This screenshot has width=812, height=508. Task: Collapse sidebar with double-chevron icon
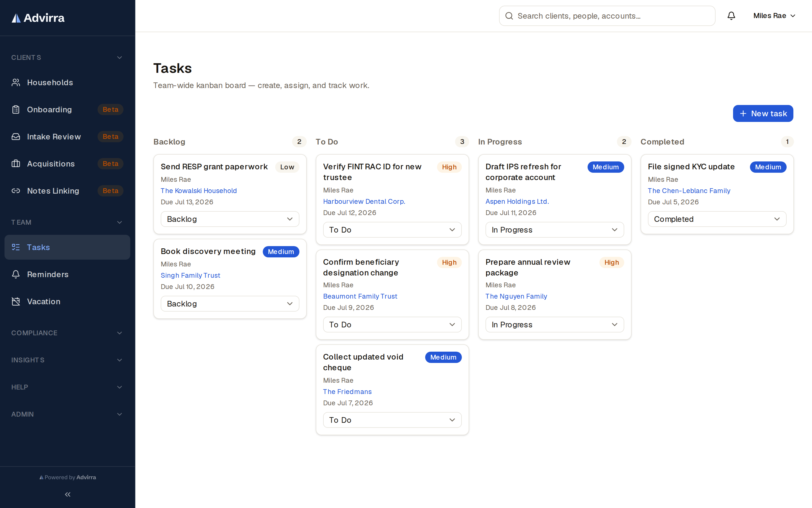pos(67,494)
